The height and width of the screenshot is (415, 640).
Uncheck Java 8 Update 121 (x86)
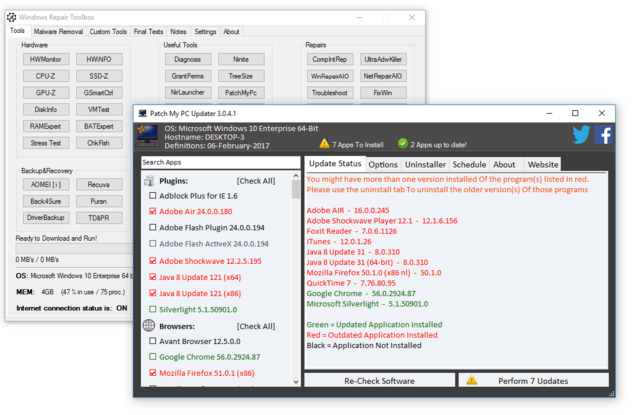[153, 293]
